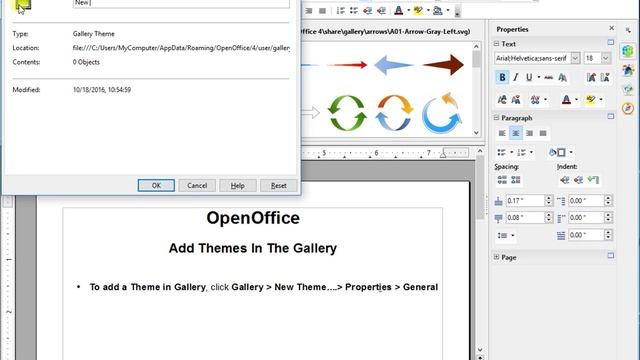Toggle Underline in the Properties sidebar
Viewport: 640px width, 360px height.
point(529,77)
